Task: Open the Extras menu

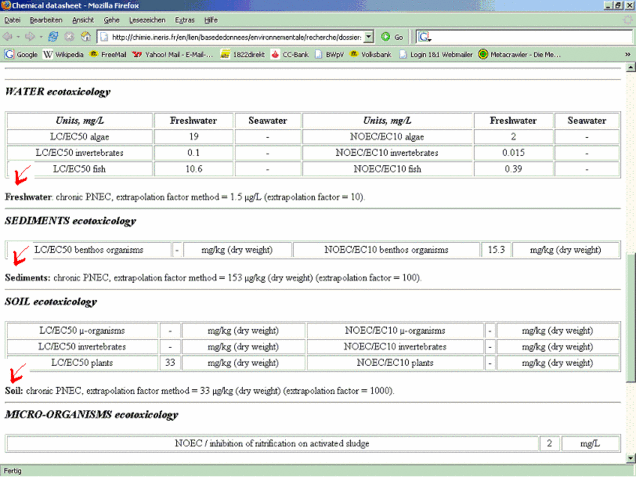Action: click(185, 20)
